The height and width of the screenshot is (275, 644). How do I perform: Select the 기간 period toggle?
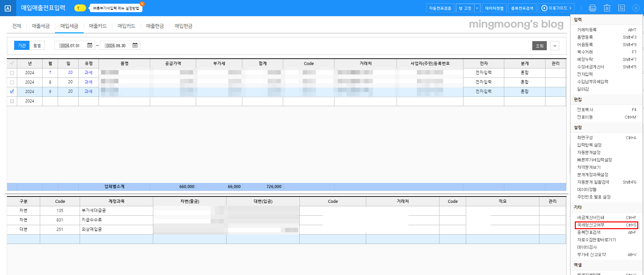pos(22,45)
